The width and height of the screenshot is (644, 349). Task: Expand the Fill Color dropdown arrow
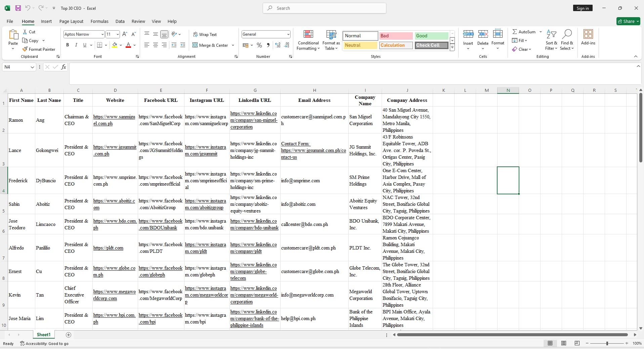click(x=121, y=45)
